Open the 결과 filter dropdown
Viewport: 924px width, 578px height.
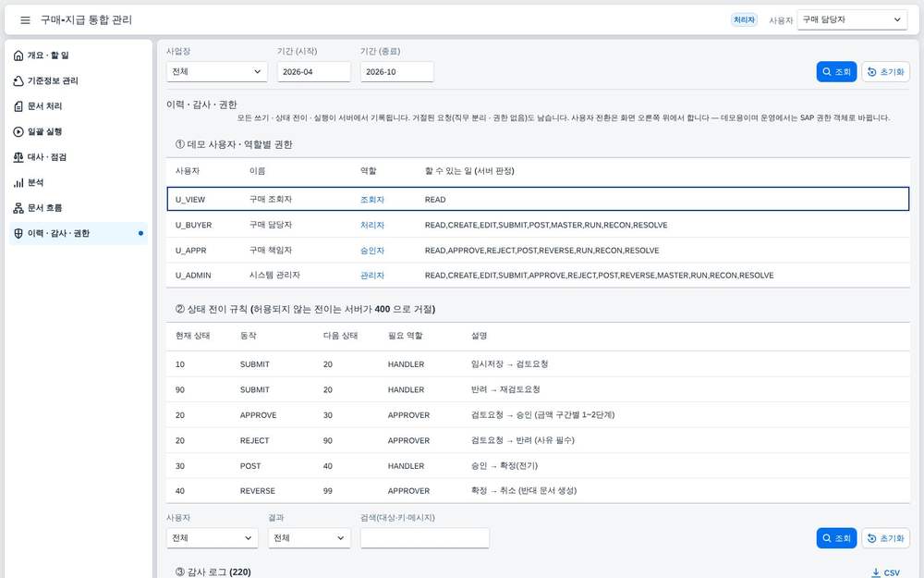pos(310,538)
